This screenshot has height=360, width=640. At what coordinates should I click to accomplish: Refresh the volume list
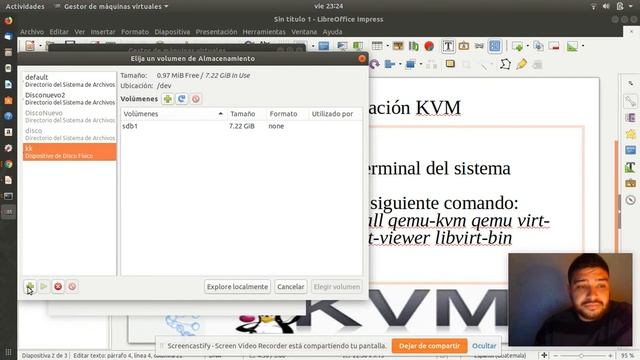[182, 99]
